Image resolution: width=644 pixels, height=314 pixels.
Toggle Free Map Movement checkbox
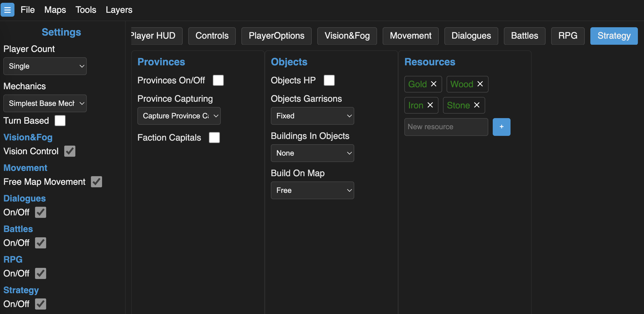pyautogui.click(x=96, y=182)
